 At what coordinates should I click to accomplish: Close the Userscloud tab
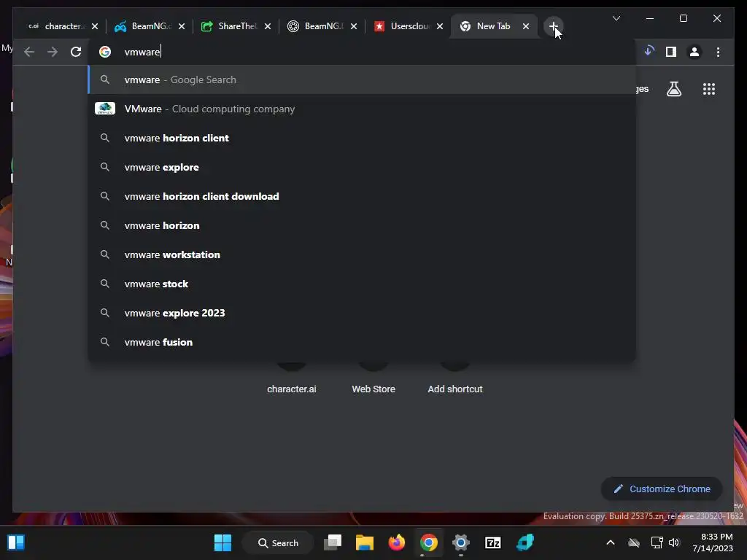pyautogui.click(x=440, y=26)
